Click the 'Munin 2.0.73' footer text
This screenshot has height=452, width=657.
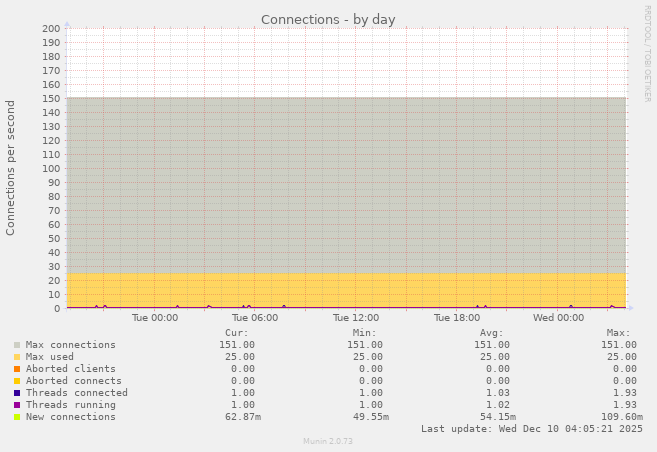coord(328,441)
